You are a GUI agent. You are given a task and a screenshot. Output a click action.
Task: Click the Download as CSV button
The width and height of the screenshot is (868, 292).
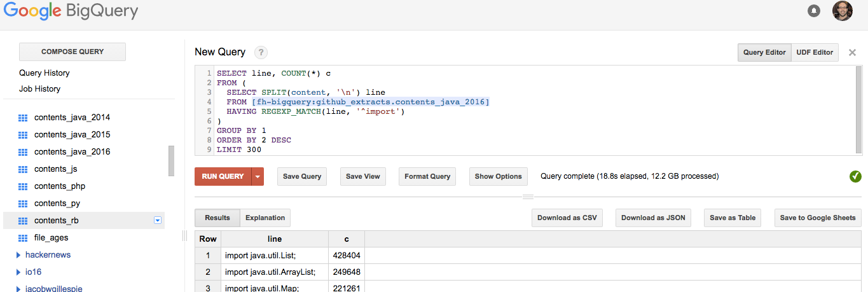coord(567,218)
